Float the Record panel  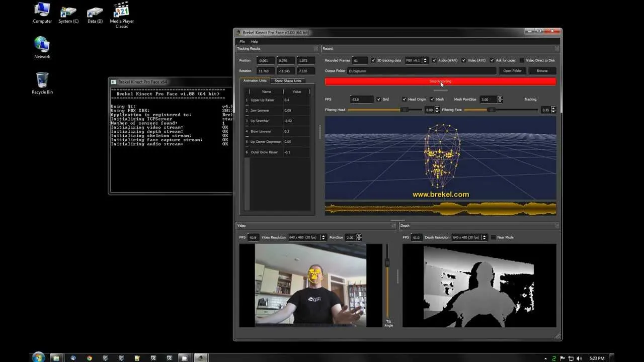(557, 49)
